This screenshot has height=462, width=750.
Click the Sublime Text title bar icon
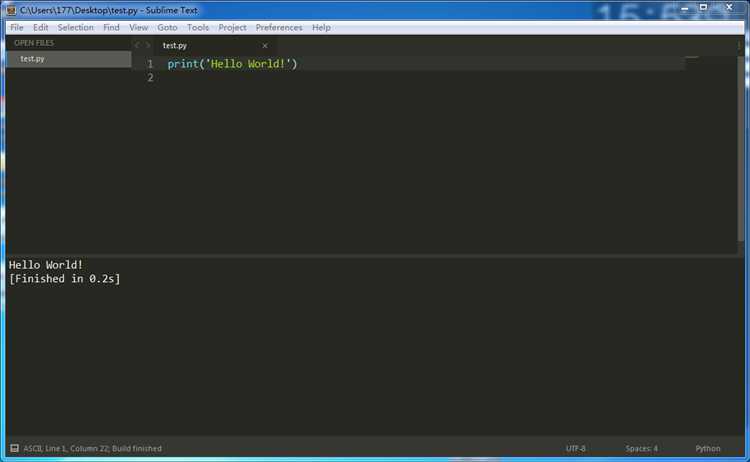[x=11, y=9]
